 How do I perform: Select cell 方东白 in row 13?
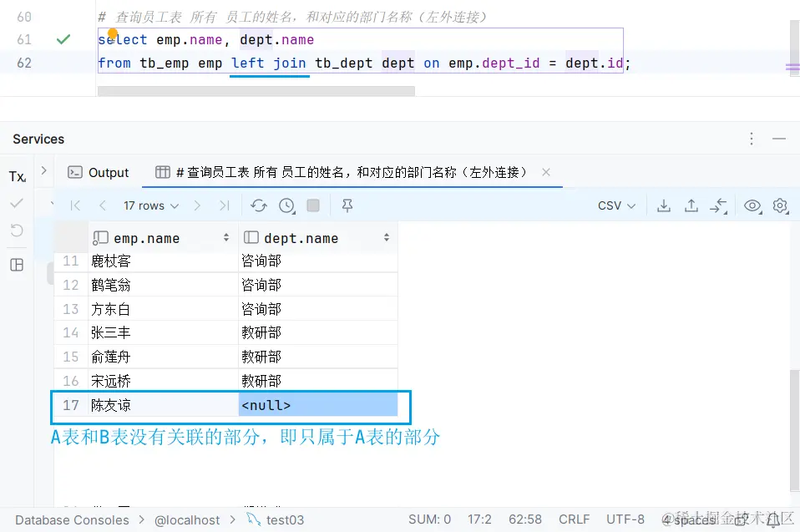tap(163, 308)
